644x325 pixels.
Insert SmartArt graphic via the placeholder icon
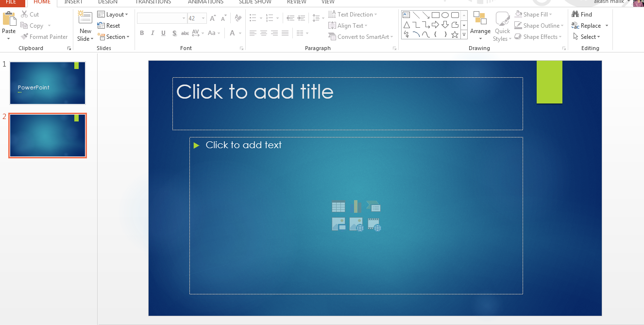(373, 207)
